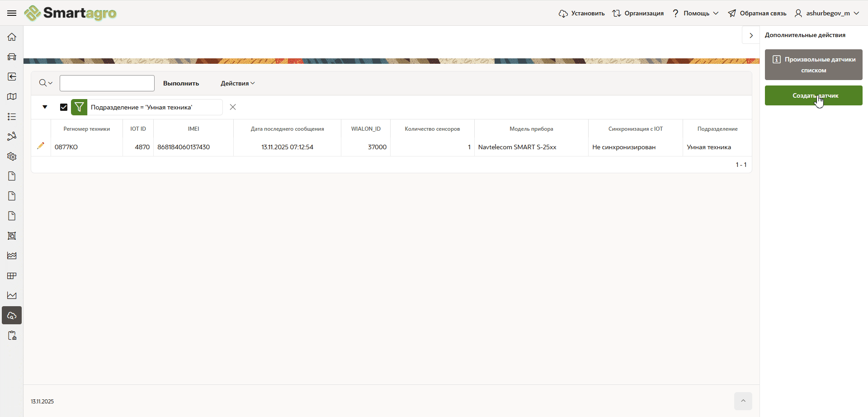Collapse the filter row with triangle
The image size is (868, 417).
[x=45, y=107]
